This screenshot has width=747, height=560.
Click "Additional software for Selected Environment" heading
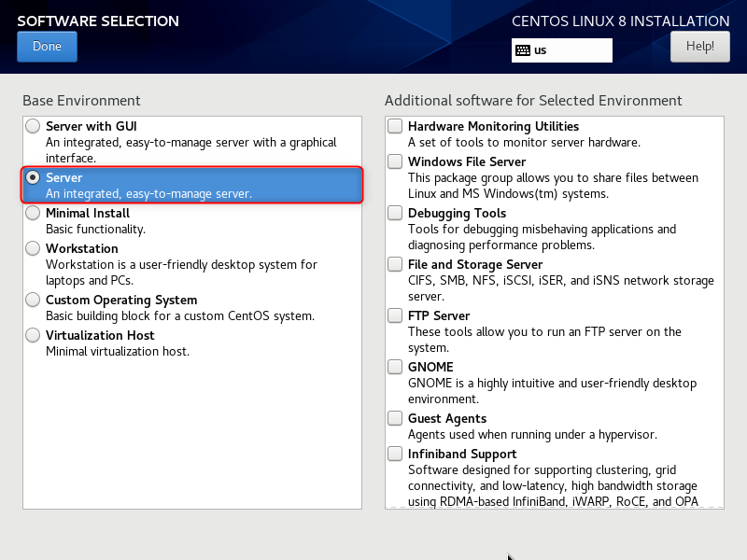click(x=533, y=101)
